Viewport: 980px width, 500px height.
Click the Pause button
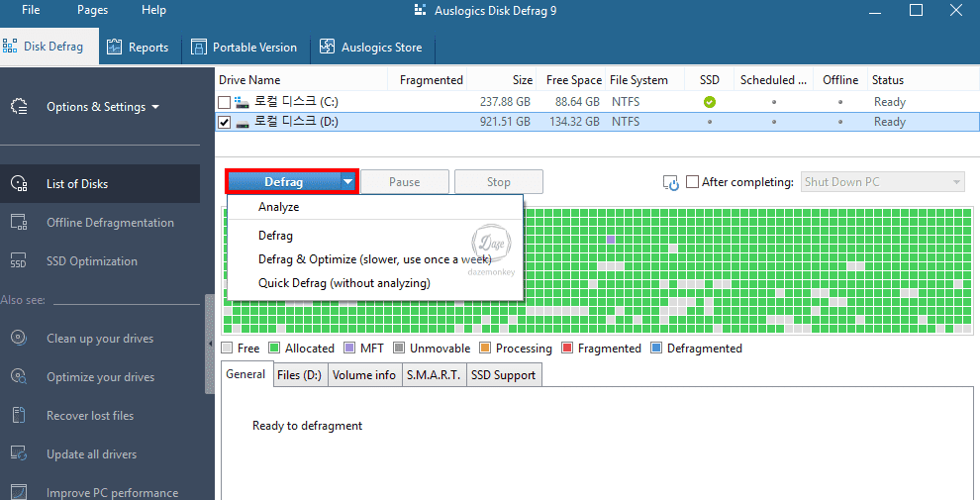coord(405,182)
